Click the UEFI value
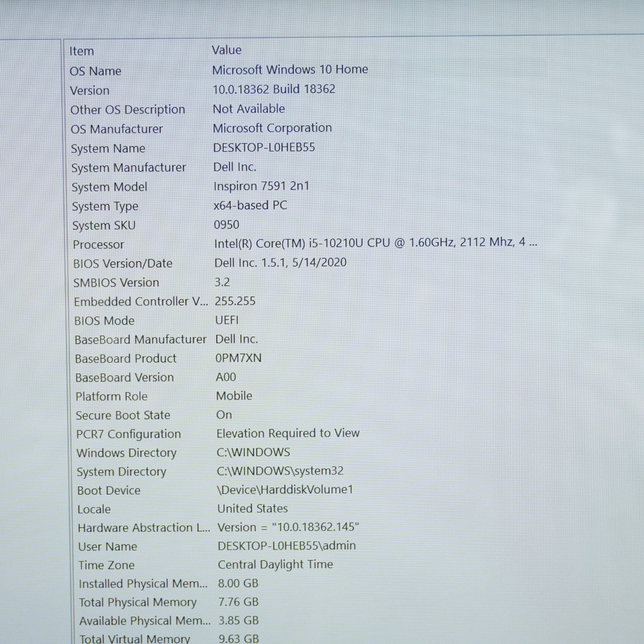The height and width of the screenshot is (644, 644). (x=227, y=320)
